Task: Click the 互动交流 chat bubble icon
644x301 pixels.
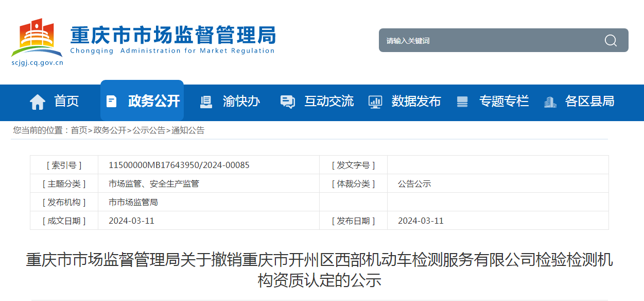Action: coord(287,102)
